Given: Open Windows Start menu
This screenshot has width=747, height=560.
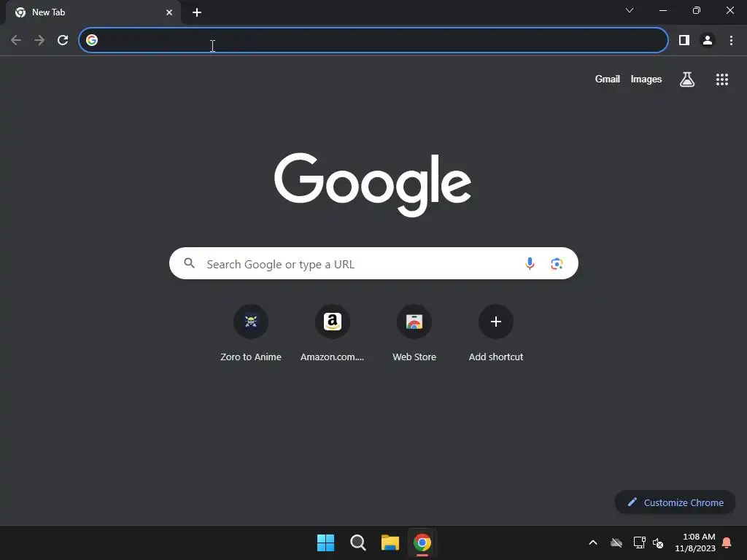Looking at the screenshot, I should point(326,542).
